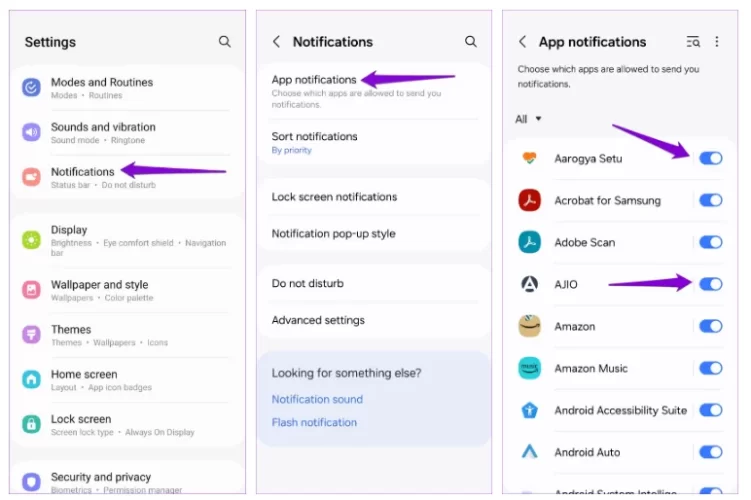751x500 pixels.
Task: Turn off the AJIO notifications toggle
Action: (710, 284)
